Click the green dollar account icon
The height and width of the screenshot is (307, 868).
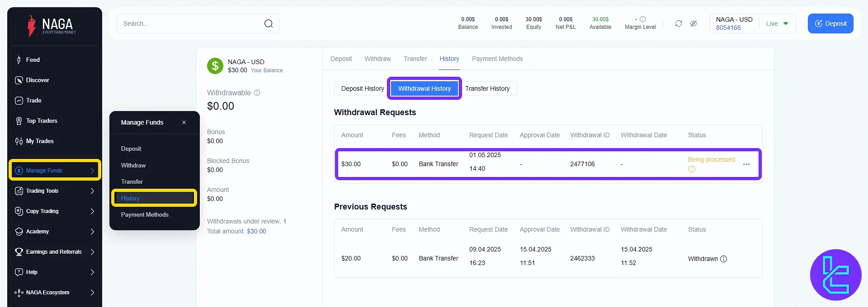pyautogui.click(x=215, y=66)
